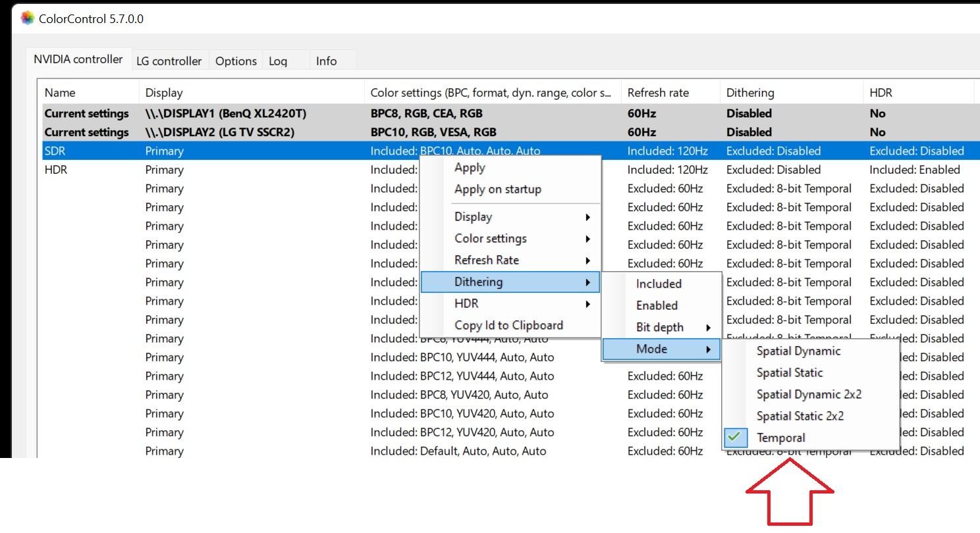Expand the Mode submenu

pos(662,349)
